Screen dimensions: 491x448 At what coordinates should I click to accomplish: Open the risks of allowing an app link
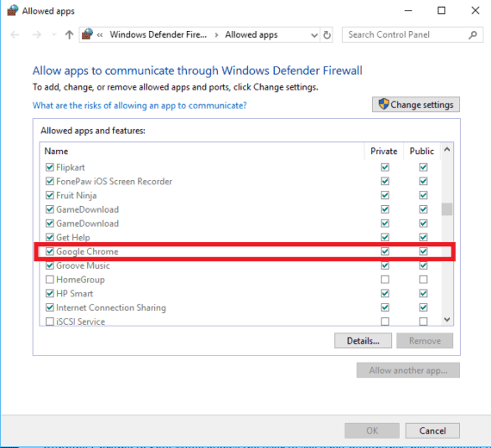click(x=140, y=105)
